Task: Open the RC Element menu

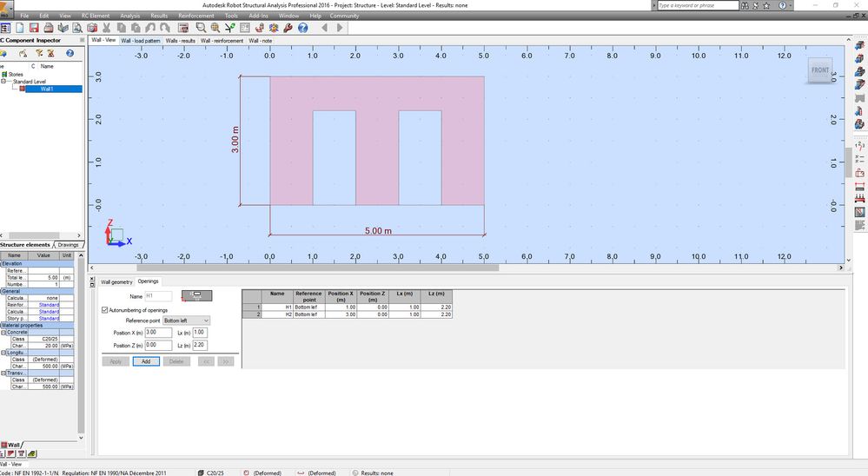Action: click(96, 16)
